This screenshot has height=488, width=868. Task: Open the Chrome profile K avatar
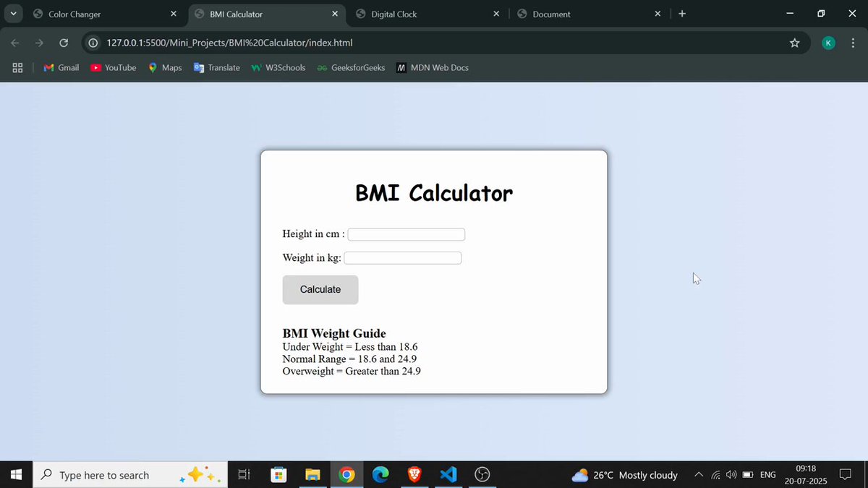pyautogui.click(x=829, y=43)
